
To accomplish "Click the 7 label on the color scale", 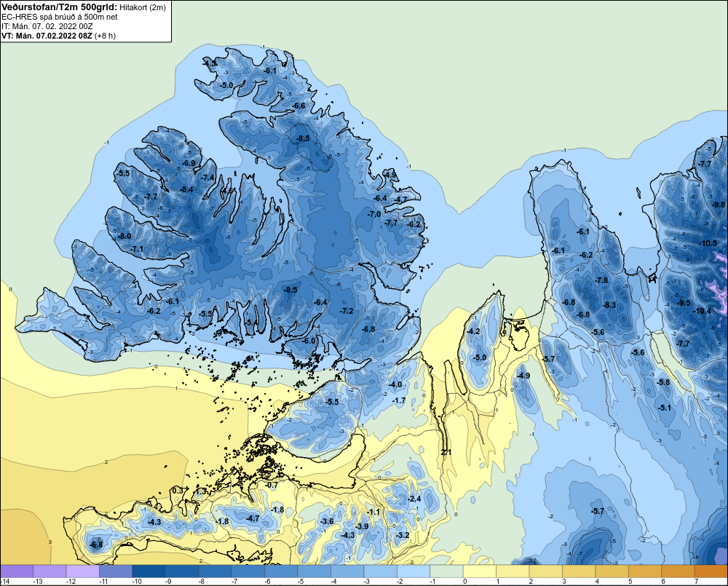I will point(697,582).
